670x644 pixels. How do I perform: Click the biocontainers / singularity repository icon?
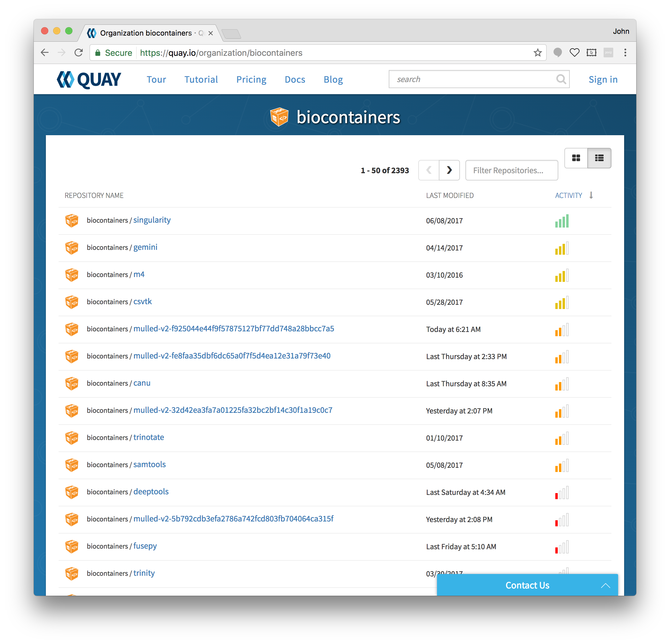pyautogui.click(x=71, y=220)
